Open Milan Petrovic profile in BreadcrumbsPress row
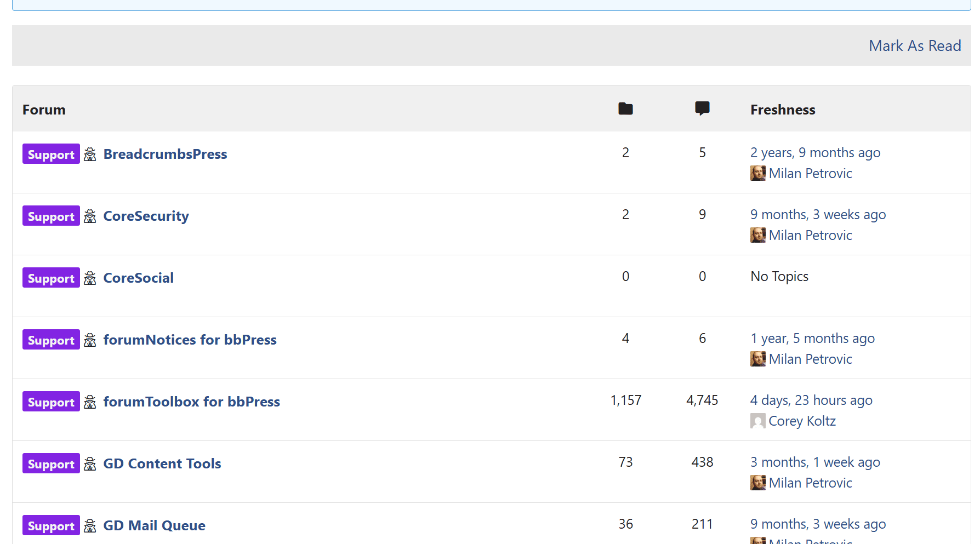The width and height of the screenshot is (980, 544). [x=810, y=173]
